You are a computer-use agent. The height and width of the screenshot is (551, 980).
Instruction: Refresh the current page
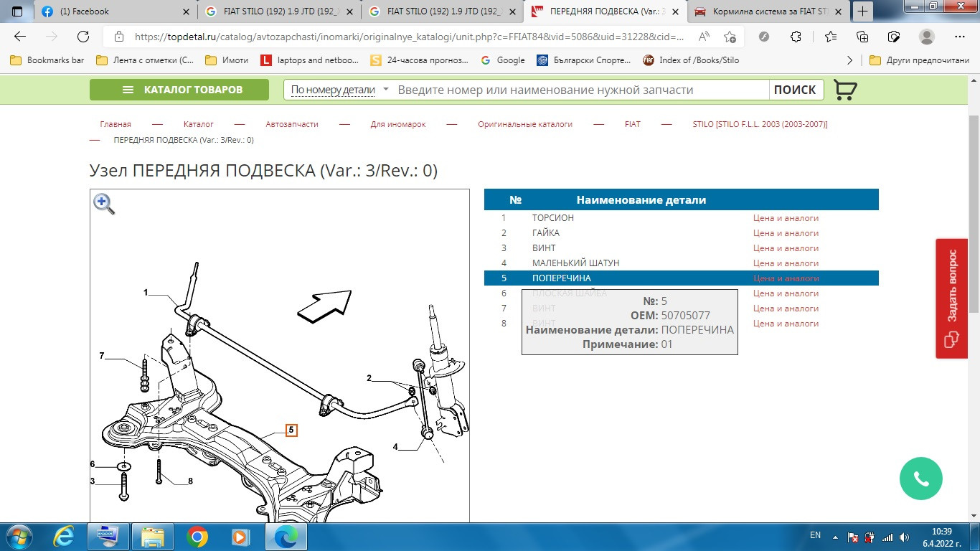83,37
